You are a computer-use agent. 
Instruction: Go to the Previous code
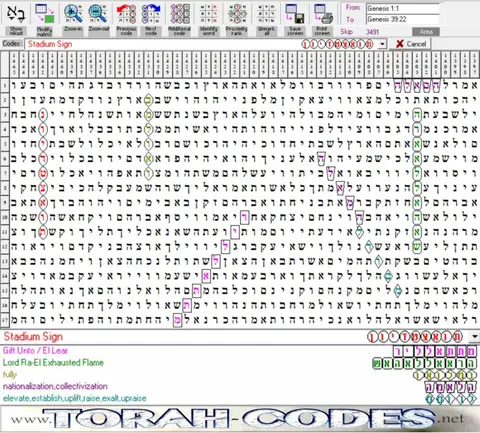126,19
